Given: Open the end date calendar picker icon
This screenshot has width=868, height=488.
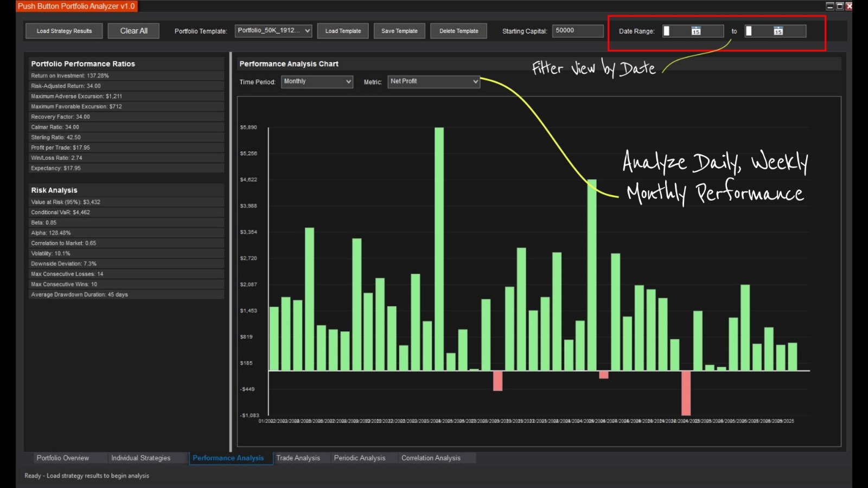Looking at the screenshot, I should coord(778,31).
